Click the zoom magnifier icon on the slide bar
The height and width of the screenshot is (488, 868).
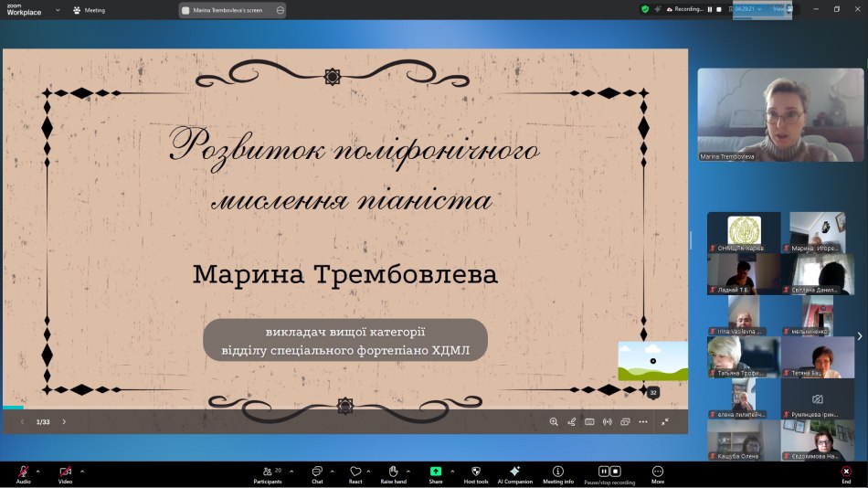pos(554,422)
